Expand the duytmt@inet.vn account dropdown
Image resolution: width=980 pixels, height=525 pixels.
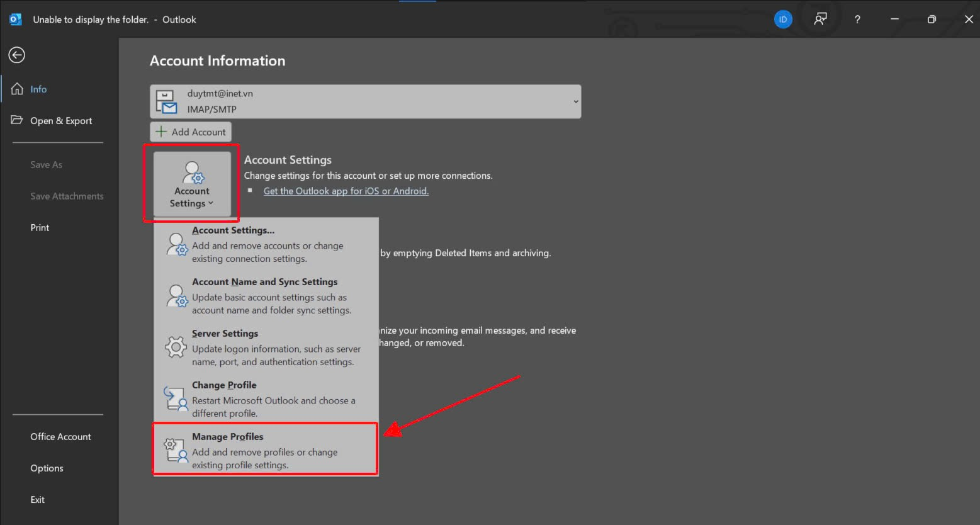point(366,101)
